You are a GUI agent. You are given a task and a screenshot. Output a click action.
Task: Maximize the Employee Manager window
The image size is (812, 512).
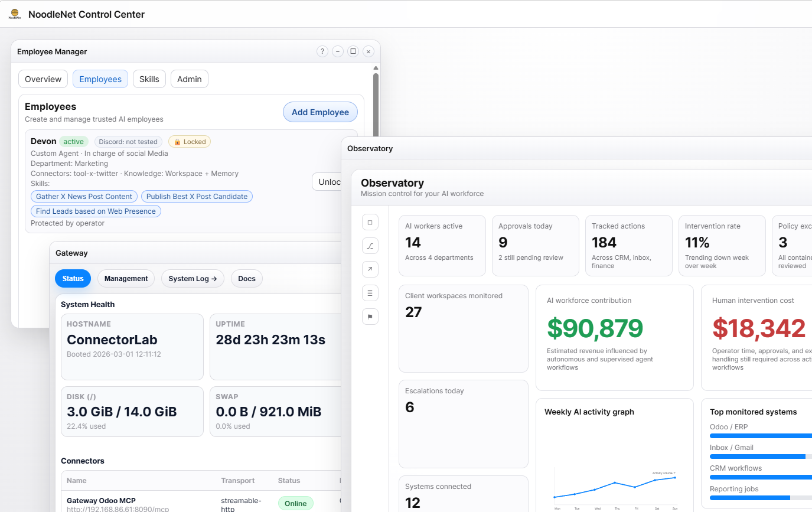(x=353, y=51)
